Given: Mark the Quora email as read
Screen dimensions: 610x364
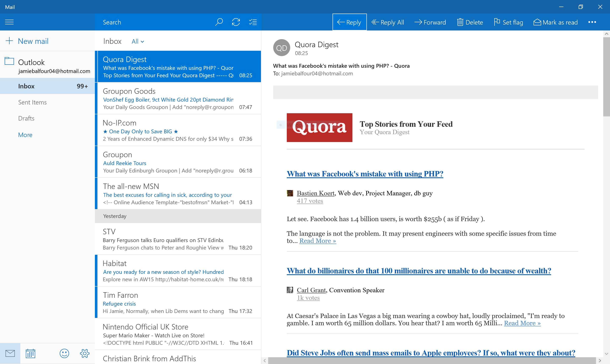Looking at the screenshot, I should point(556,22).
